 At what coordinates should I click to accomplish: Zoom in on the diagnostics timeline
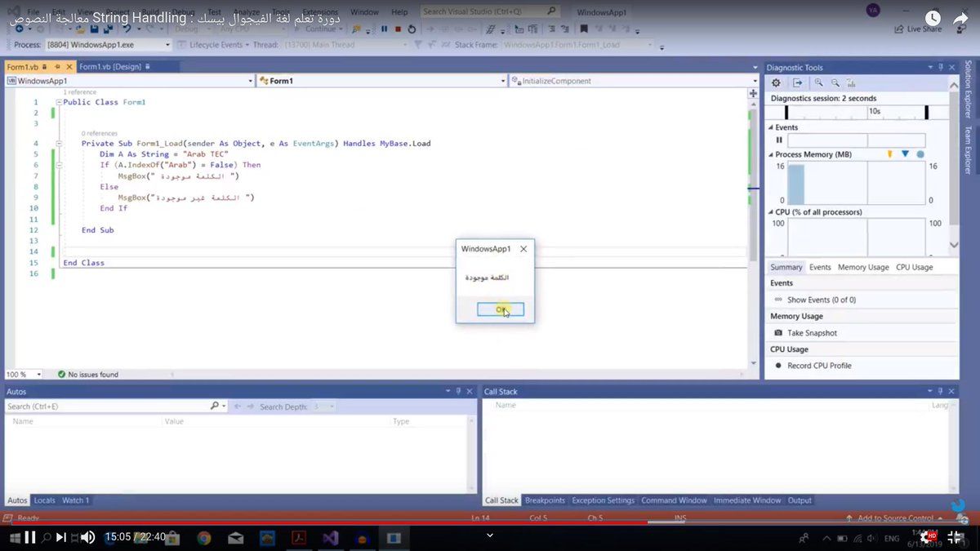tap(819, 82)
